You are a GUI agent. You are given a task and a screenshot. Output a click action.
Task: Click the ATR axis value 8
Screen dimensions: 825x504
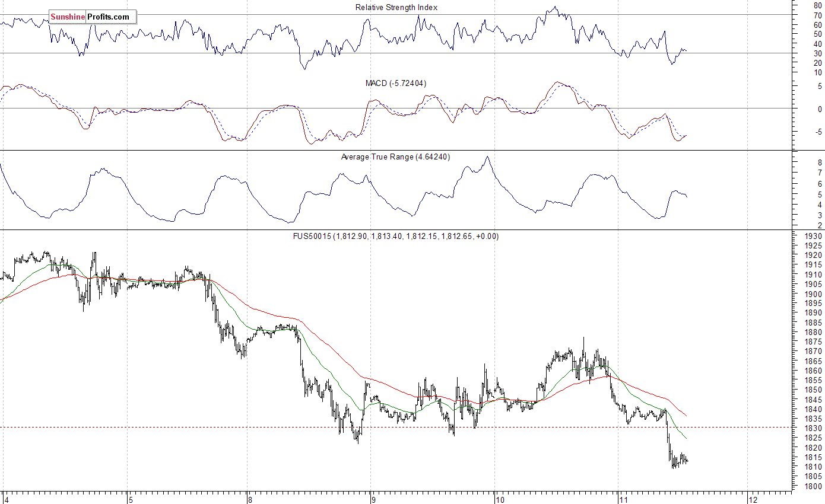click(820, 162)
